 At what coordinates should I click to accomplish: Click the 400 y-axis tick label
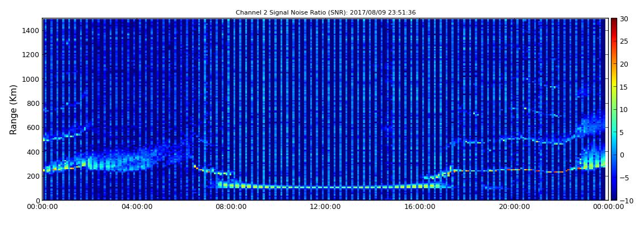coord(32,152)
